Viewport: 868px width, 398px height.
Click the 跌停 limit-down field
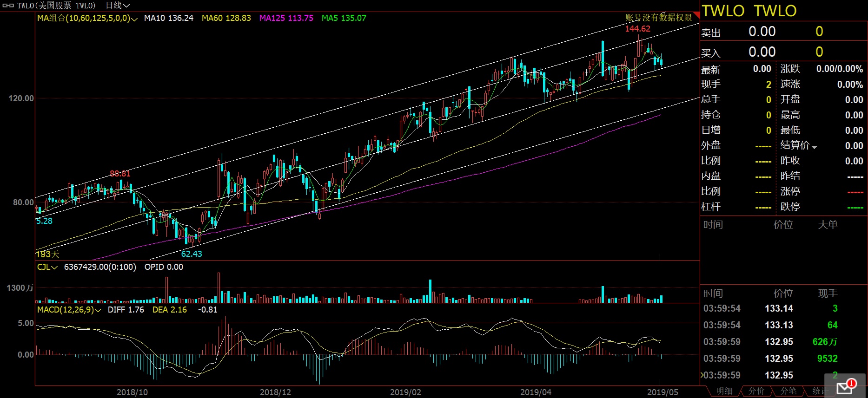coord(822,207)
